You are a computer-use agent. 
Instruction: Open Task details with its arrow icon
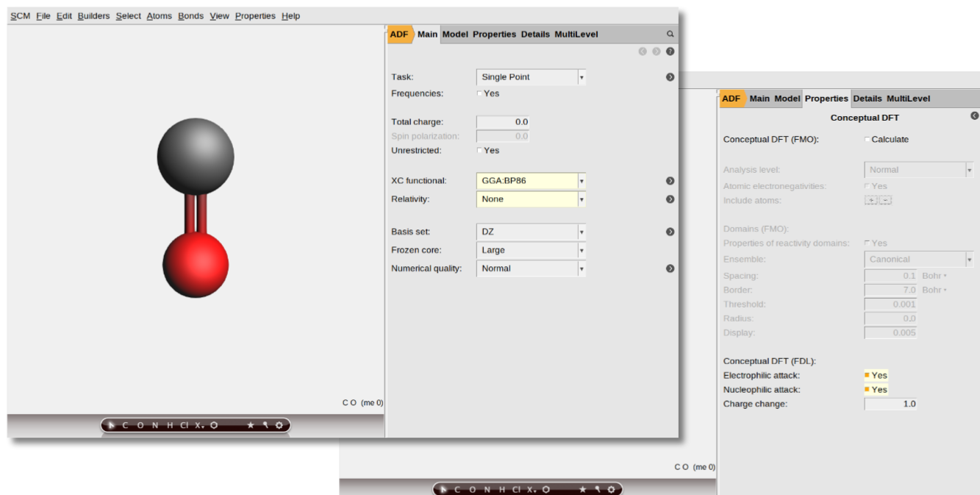click(670, 77)
